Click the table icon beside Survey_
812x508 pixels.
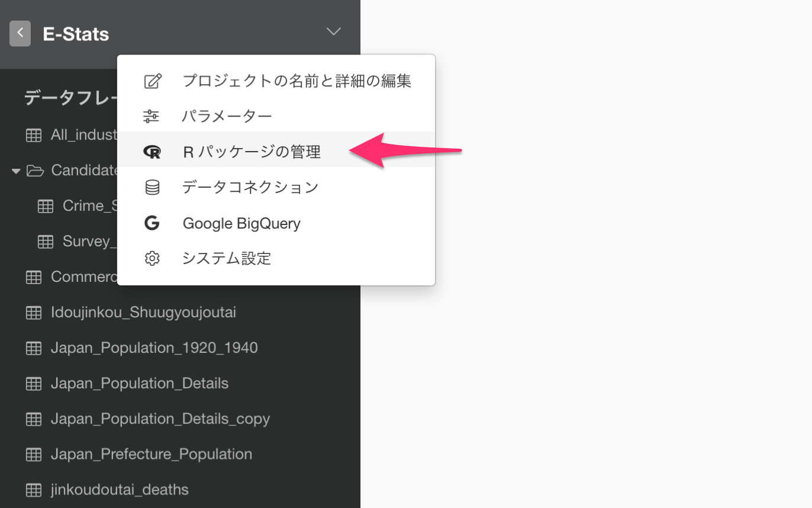(46, 242)
